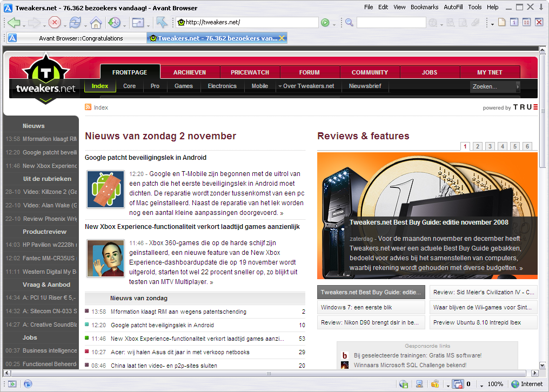This screenshot has height=392, width=549.
Task: Click the toolbar search input field
Action: click(x=391, y=22)
